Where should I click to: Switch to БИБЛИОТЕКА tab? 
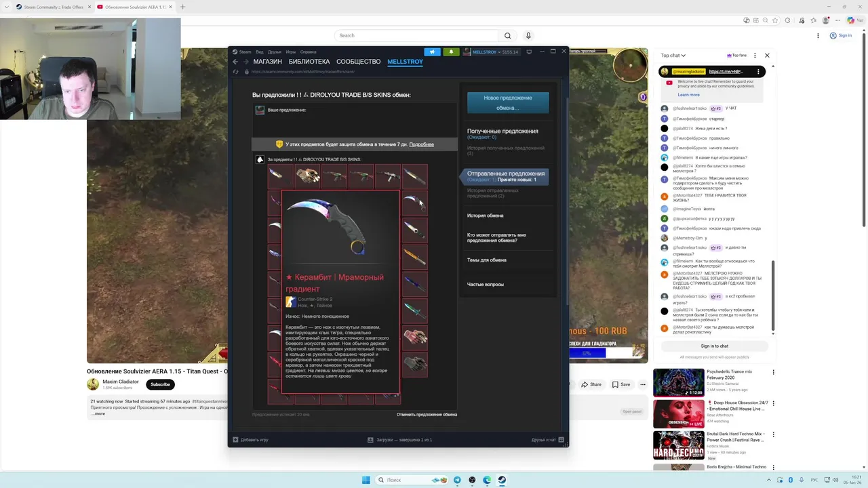tap(309, 62)
